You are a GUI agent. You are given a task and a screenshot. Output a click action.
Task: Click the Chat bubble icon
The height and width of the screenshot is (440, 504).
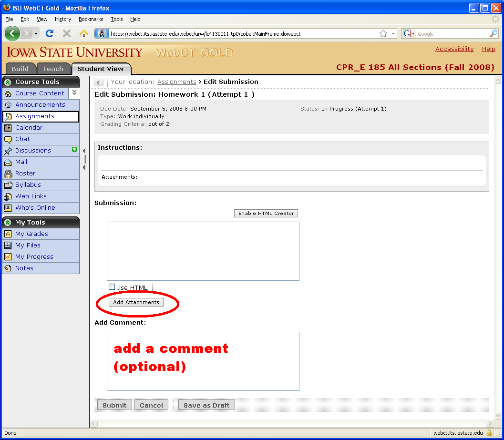(x=8, y=139)
